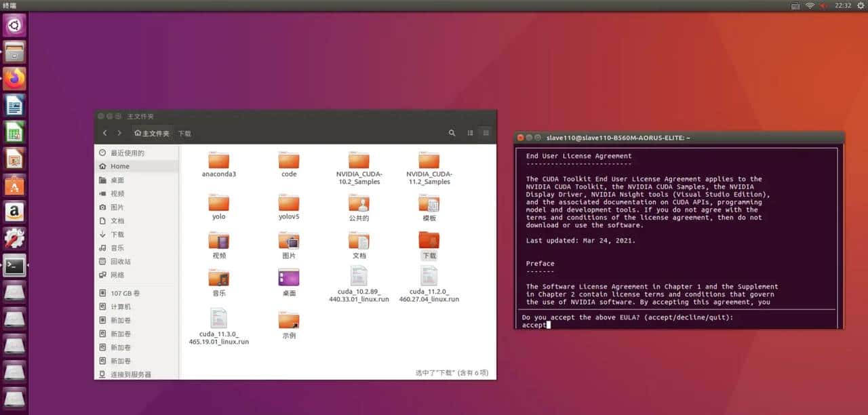Click the search magnifier in the file manager
The width and height of the screenshot is (868, 415).
pyautogui.click(x=452, y=133)
